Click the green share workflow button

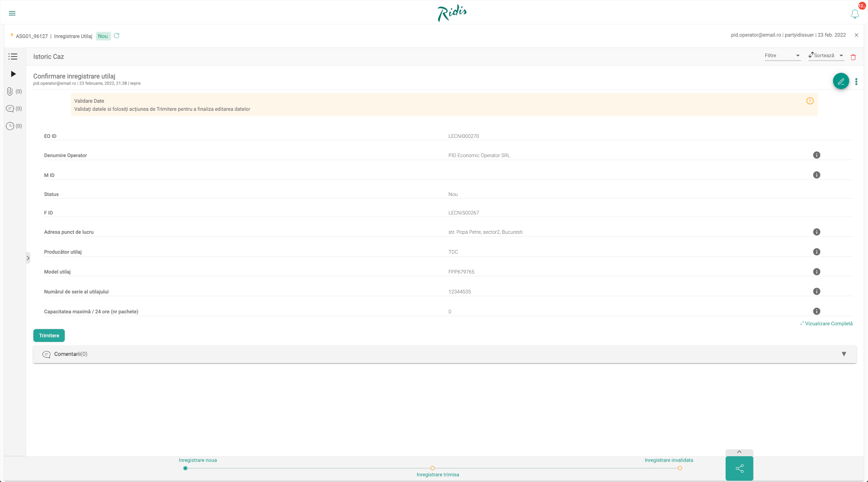pyautogui.click(x=739, y=468)
